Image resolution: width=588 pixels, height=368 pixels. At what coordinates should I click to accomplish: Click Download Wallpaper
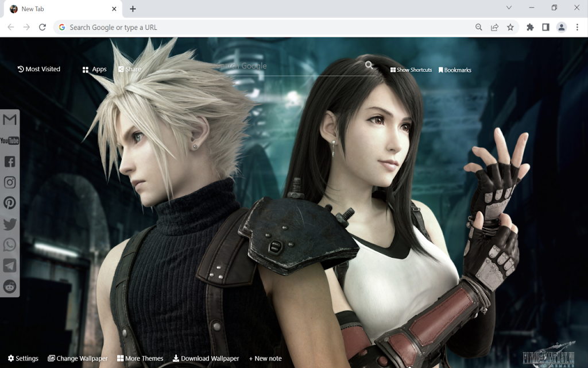coord(206,358)
